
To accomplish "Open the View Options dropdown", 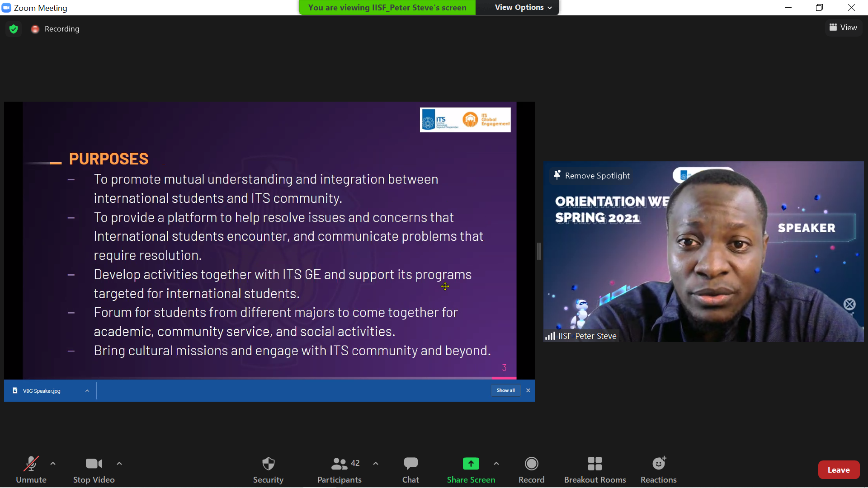I will point(523,7).
